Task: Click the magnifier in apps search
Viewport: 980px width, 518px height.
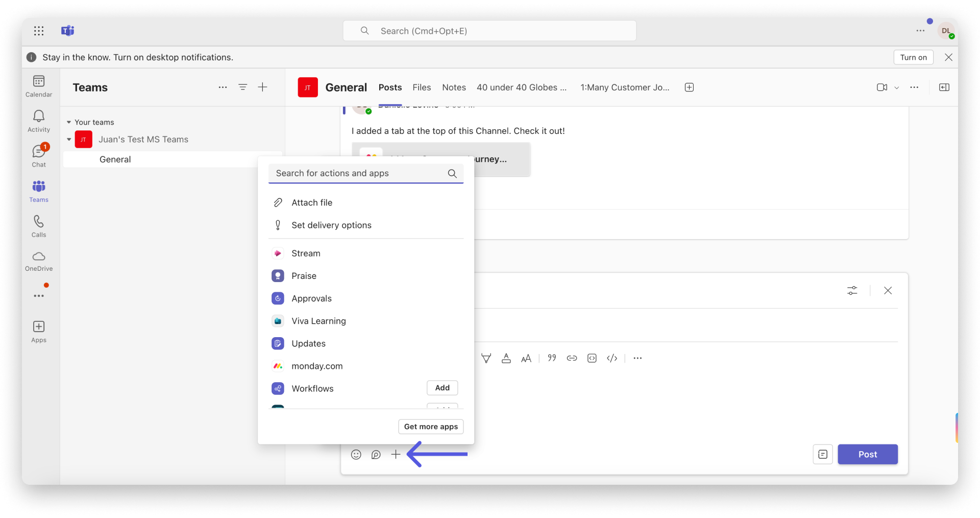Action: [x=452, y=174]
